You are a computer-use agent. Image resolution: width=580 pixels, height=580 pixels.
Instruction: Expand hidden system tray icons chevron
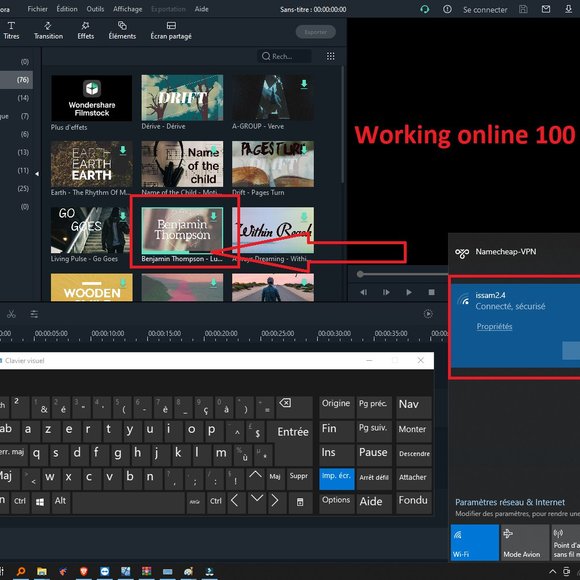point(552,571)
